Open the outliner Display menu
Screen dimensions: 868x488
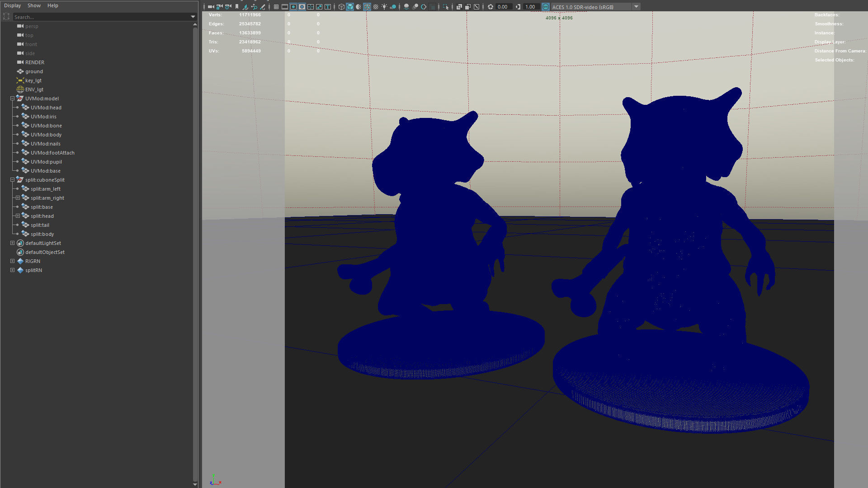click(13, 5)
